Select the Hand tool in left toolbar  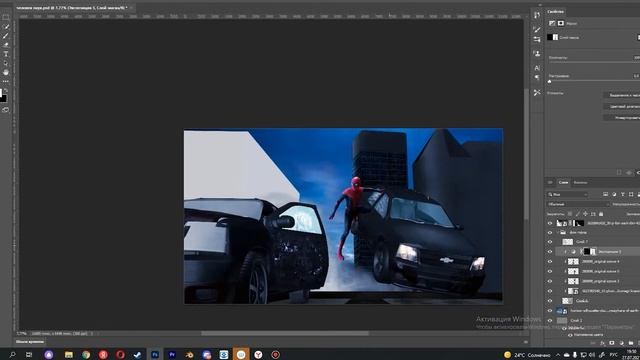pos(6,72)
